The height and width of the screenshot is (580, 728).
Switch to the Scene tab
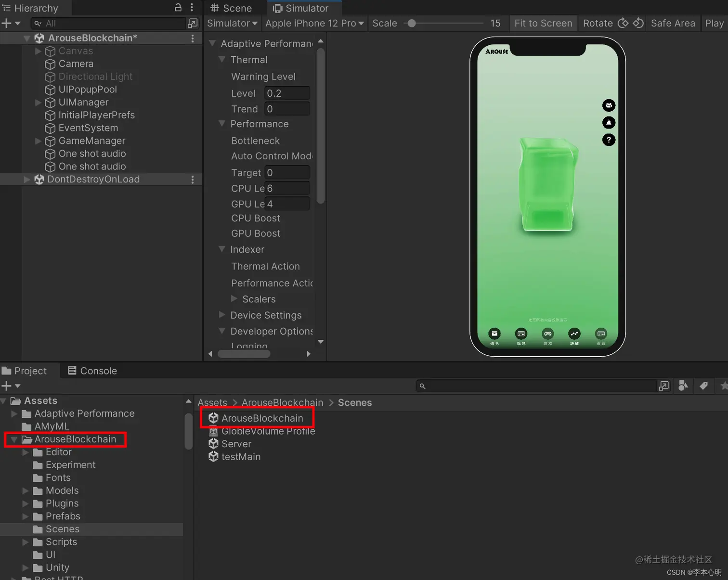tap(232, 8)
